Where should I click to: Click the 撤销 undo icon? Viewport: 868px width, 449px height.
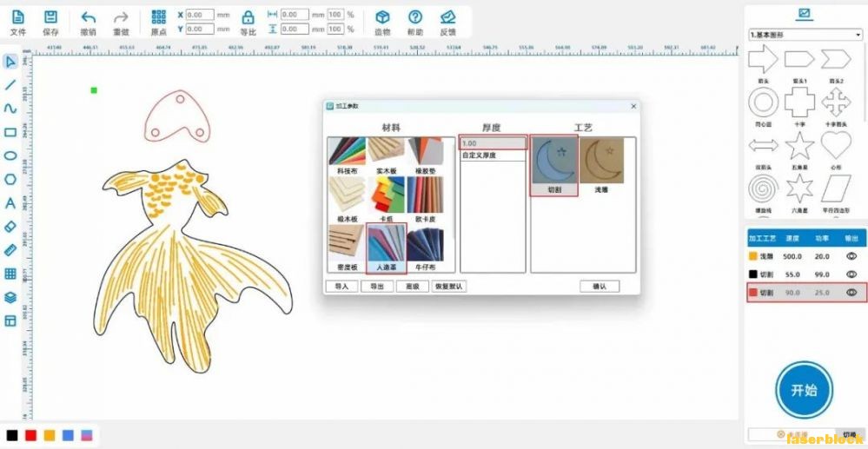[88, 17]
